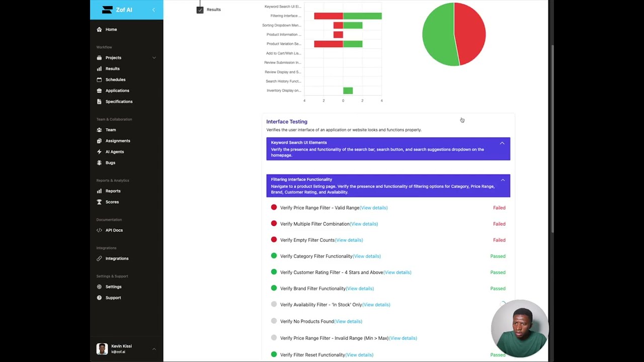This screenshot has height=362, width=644.
Task: Click the Settings gear icon
Action: (x=99, y=287)
